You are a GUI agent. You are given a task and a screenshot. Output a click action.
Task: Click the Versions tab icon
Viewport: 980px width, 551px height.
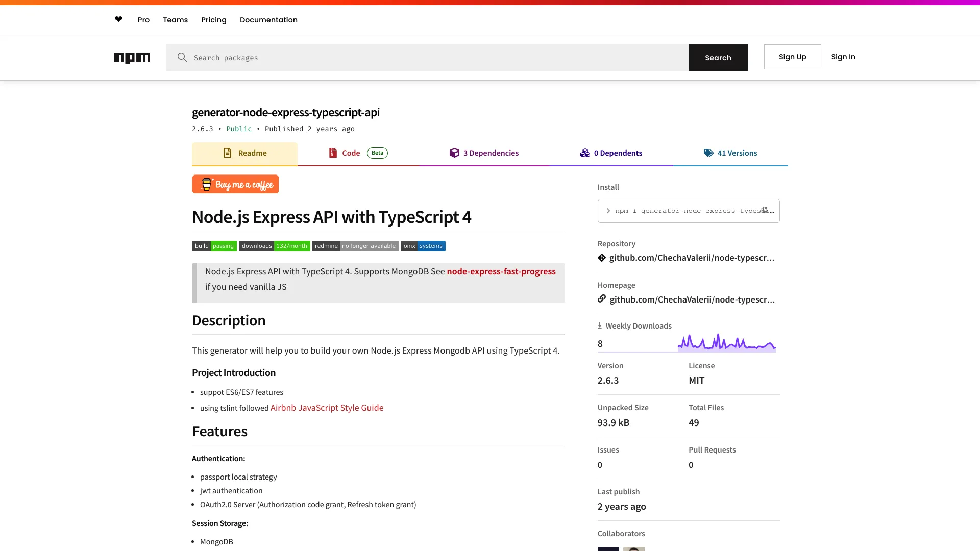709,153
